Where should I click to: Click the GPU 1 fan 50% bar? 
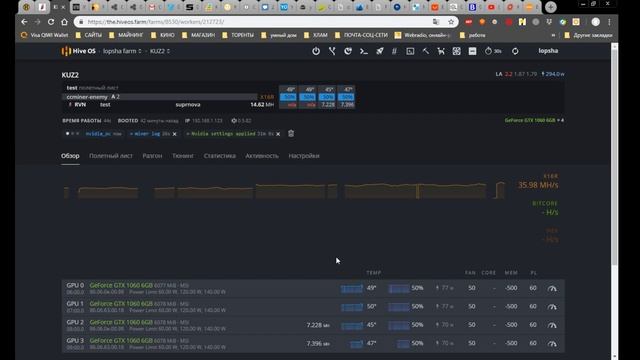[x=399, y=307]
